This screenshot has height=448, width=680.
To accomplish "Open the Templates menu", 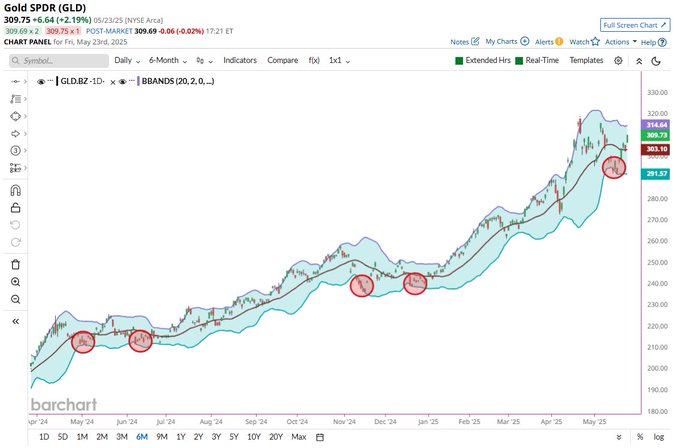I will [586, 60].
